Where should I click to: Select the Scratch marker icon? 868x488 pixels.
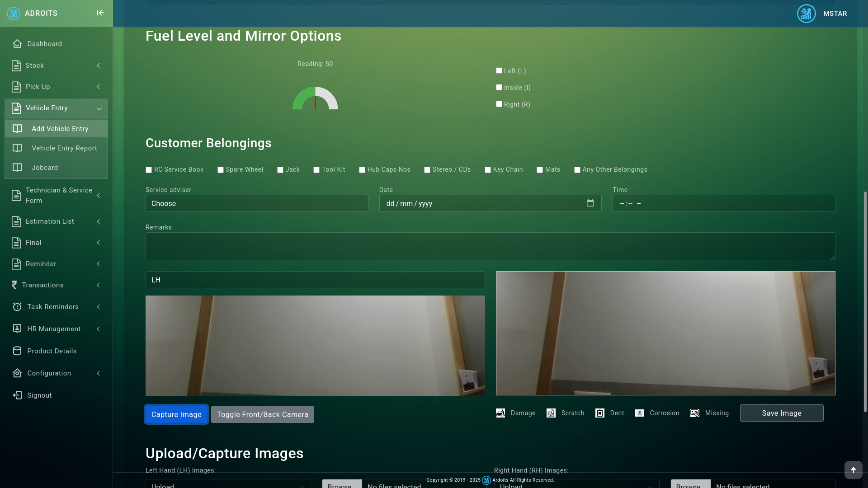[551, 413]
